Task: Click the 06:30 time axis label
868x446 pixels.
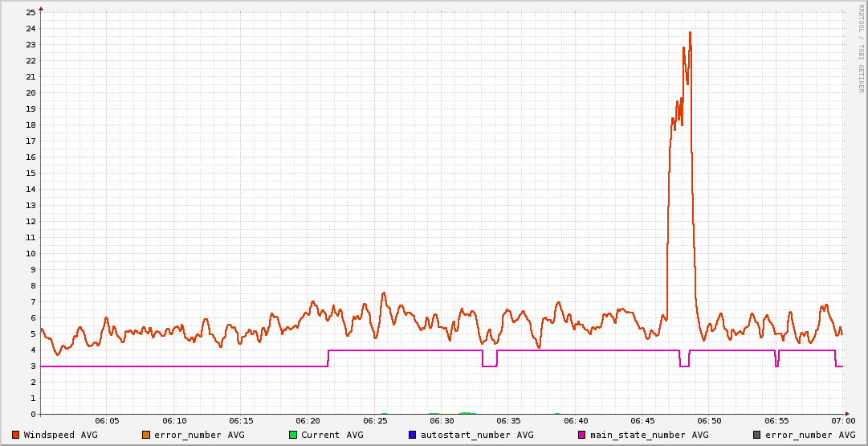Action: 442,421
